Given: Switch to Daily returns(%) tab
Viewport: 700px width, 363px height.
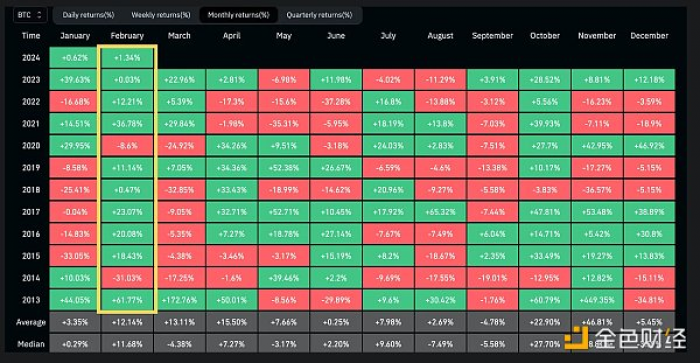Looking at the screenshot, I should tap(88, 15).
